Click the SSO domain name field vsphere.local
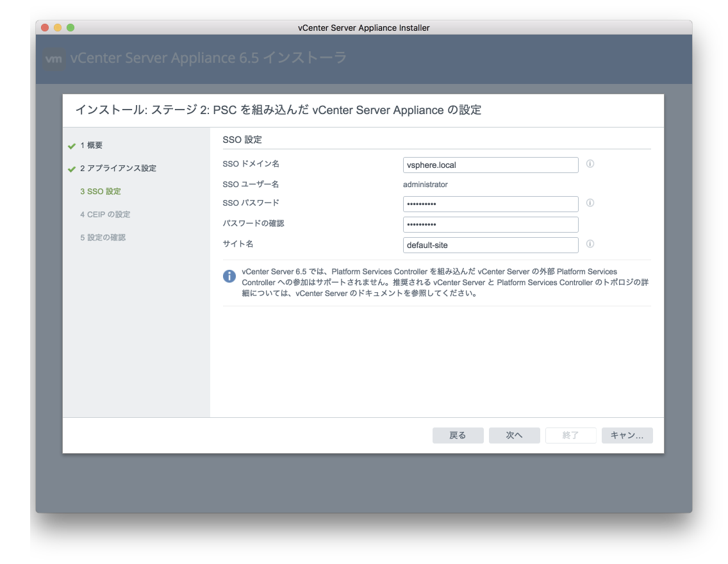This screenshot has width=728, height=564. 490,165
